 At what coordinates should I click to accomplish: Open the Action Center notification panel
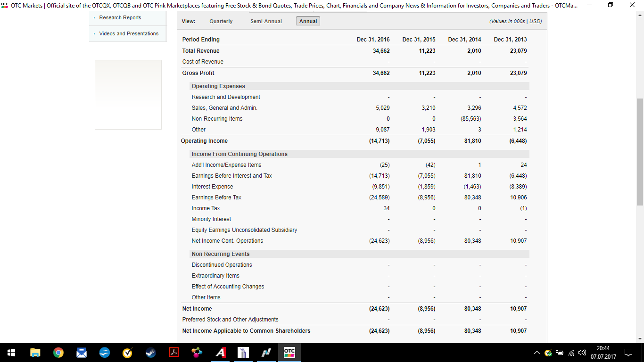coord(628,353)
